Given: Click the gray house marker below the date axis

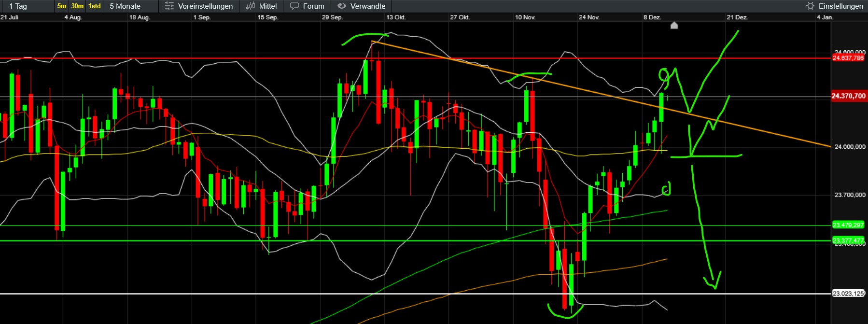Looking at the screenshot, I should (x=674, y=25).
